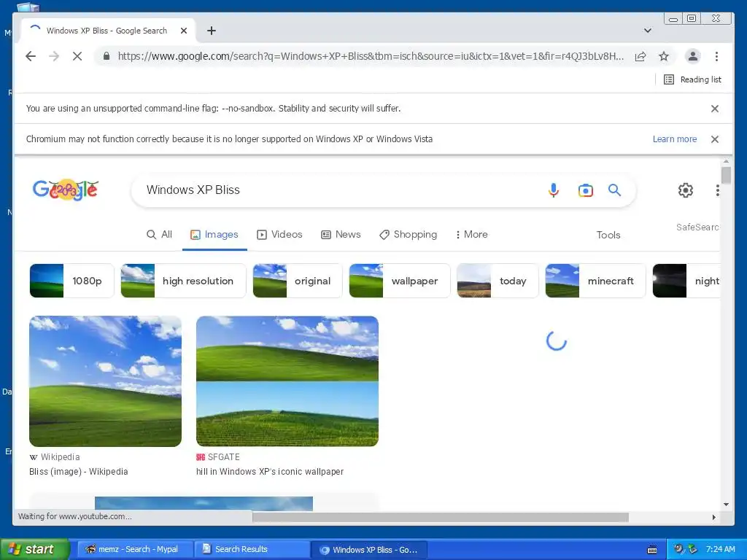Screen dimensions: 747x560
Task: Dismiss the Windows XP unsupported warning bar
Action: click(715, 139)
